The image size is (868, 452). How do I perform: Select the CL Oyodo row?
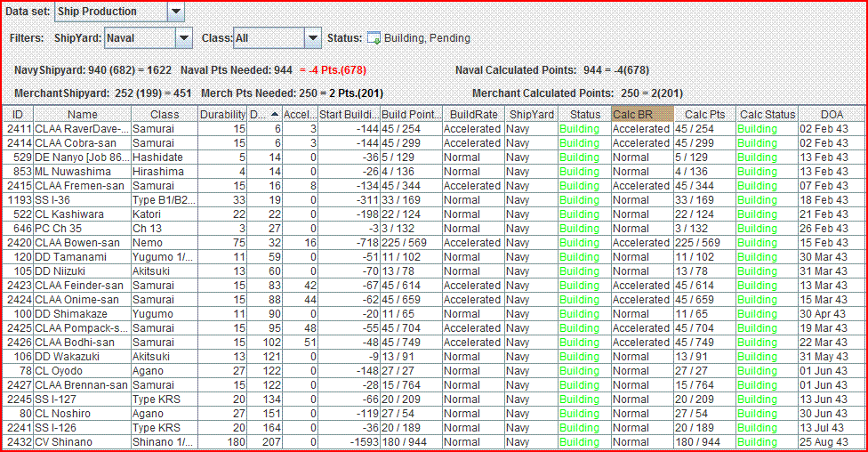434,371
